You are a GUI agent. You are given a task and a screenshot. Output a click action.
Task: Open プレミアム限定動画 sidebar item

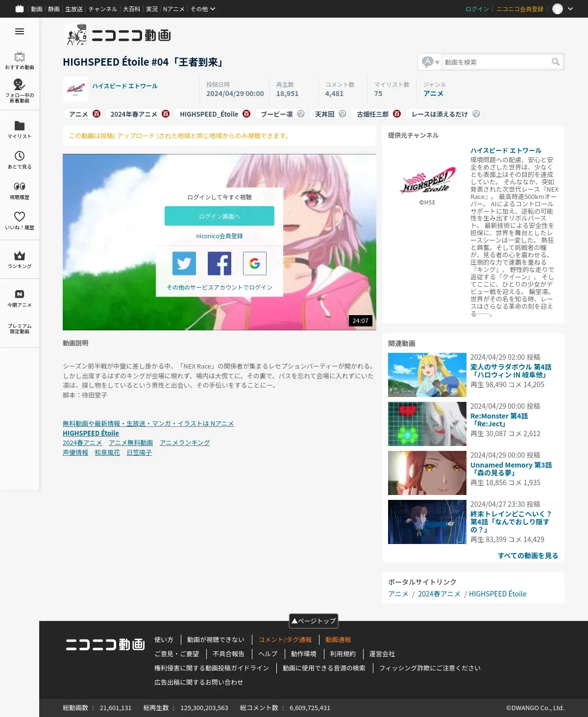(x=20, y=329)
